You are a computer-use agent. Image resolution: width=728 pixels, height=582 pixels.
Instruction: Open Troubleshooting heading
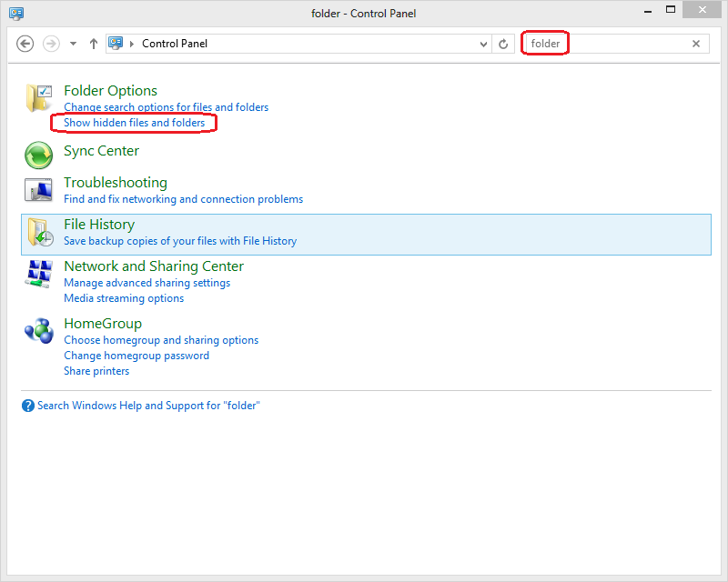tap(116, 183)
